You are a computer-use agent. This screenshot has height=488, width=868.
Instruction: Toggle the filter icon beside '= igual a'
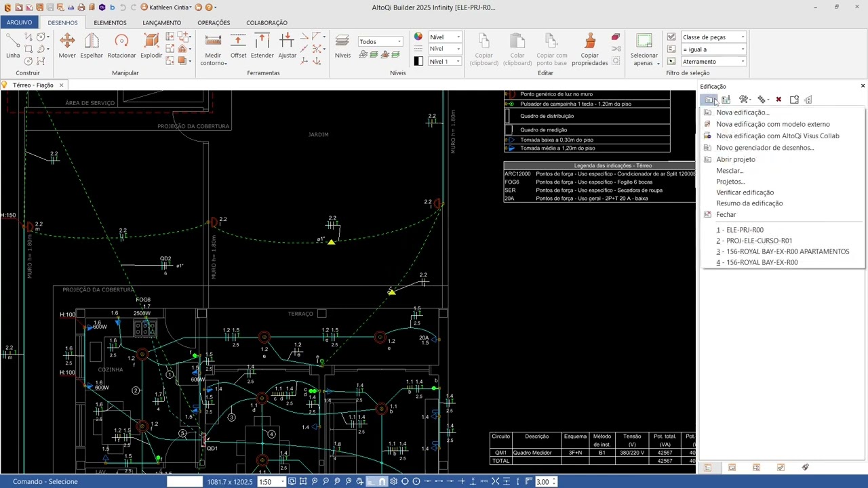tap(671, 49)
